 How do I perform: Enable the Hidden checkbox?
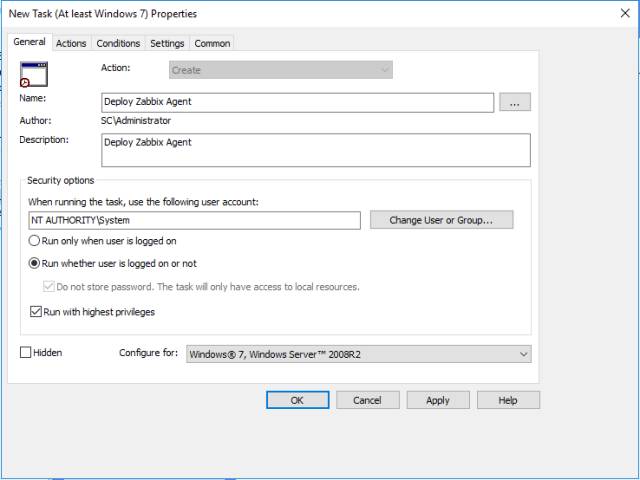click(x=26, y=353)
